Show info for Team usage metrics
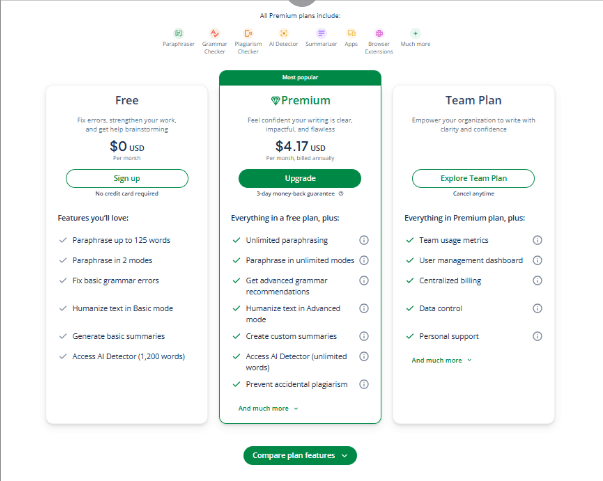The width and height of the screenshot is (603, 481). pos(537,240)
